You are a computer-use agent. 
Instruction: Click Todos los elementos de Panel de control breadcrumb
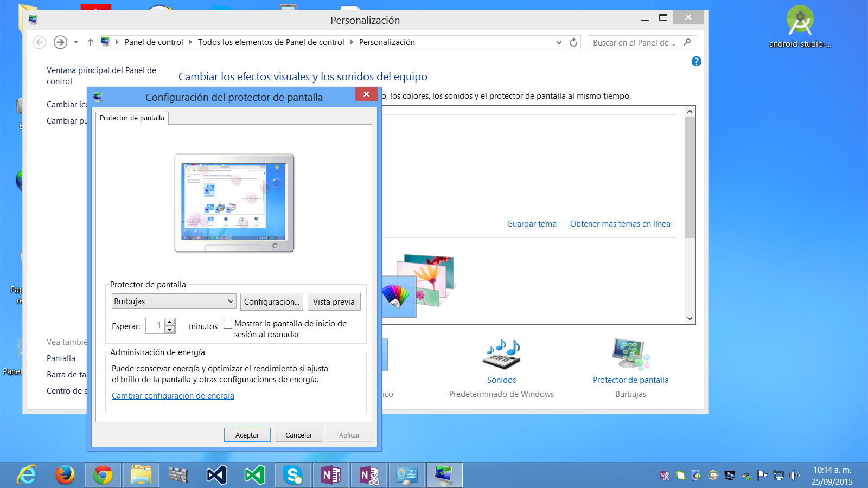(x=271, y=42)
